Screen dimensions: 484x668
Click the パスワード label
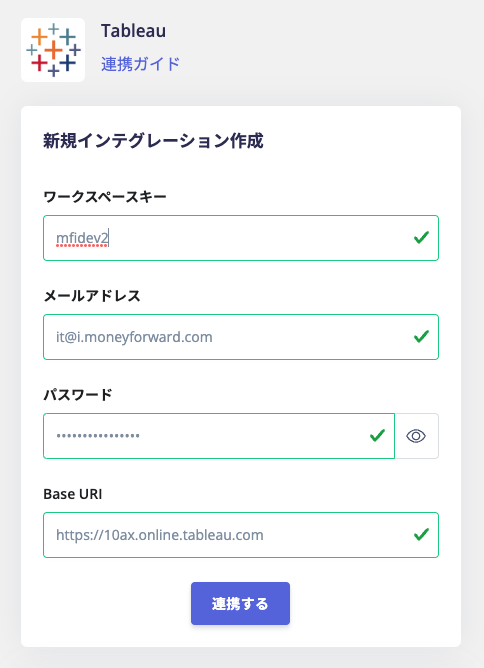click(x=78, y=394)
